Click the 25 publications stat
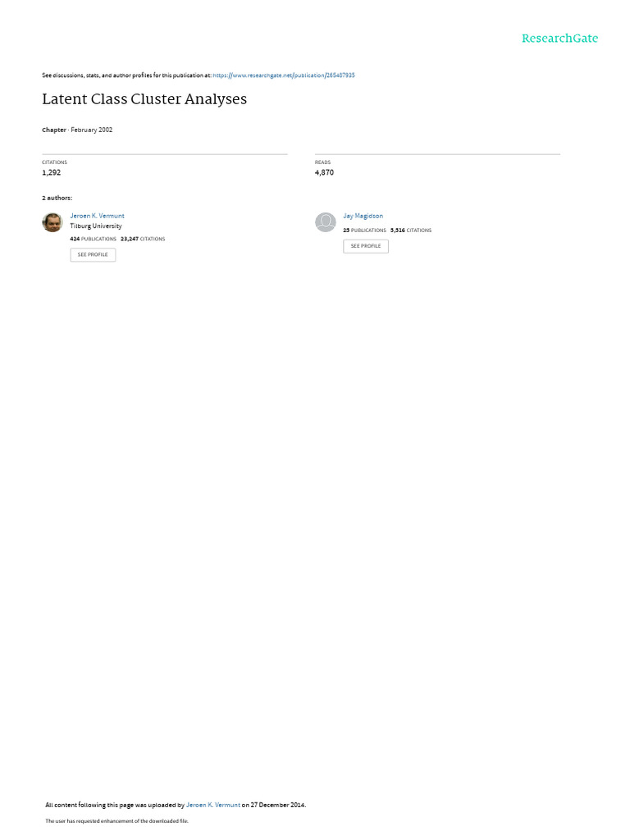The height and width of the screenshot is (840, 630). tap(364, 231)
